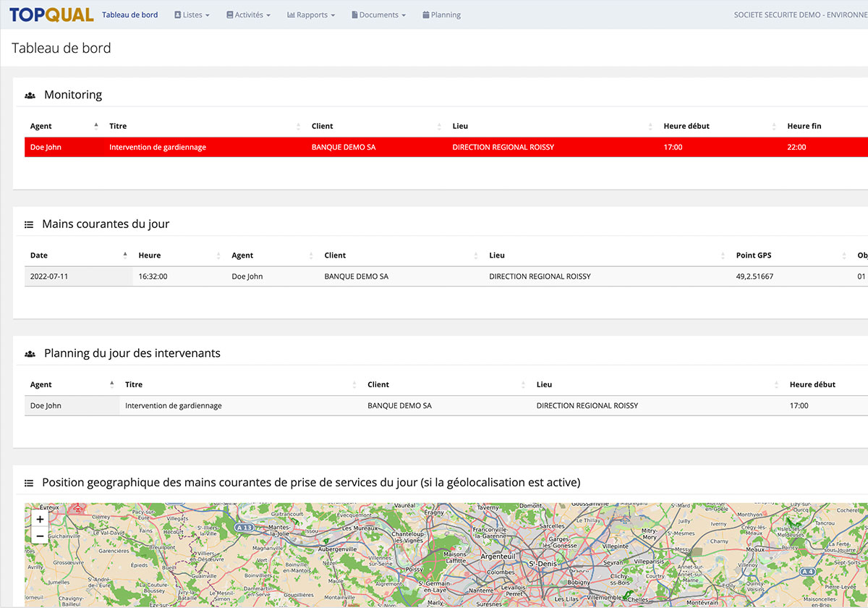Click the TOPQUAL logo
Viewport: 868px width, 608px height.
(x=51, y=14)
